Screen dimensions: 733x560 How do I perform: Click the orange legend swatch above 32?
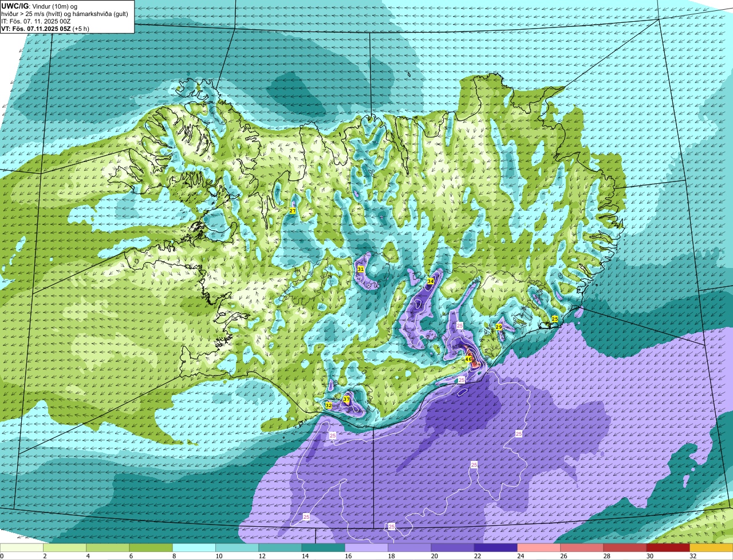[x=711, y=548]
